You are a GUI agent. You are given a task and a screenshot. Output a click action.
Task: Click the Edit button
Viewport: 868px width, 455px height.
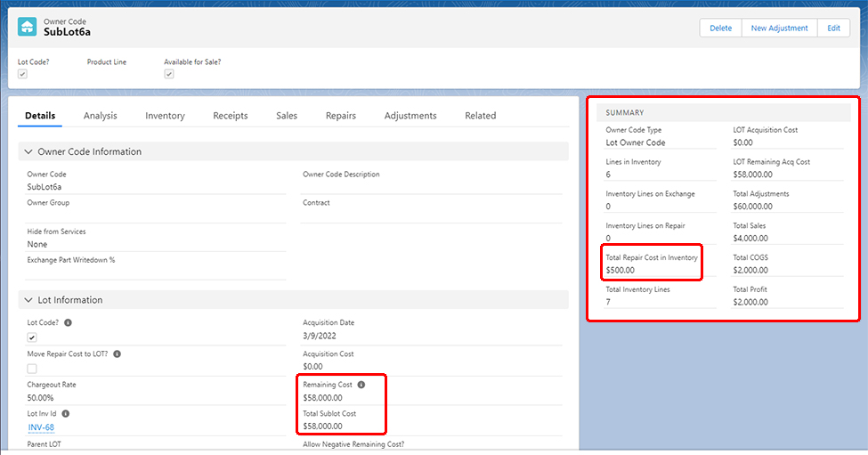pyautogui.click(x=833, y=28)
